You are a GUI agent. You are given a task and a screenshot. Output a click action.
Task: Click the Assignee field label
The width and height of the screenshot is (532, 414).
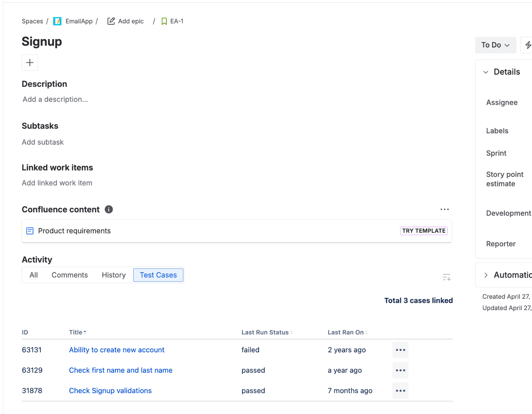(502, 102)
